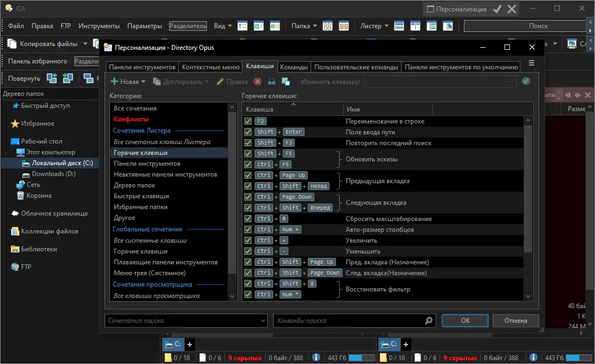The height and width of the screenshot is (364, 595).
Task: Switch to the Команды tab
Action: click(294, 67)
